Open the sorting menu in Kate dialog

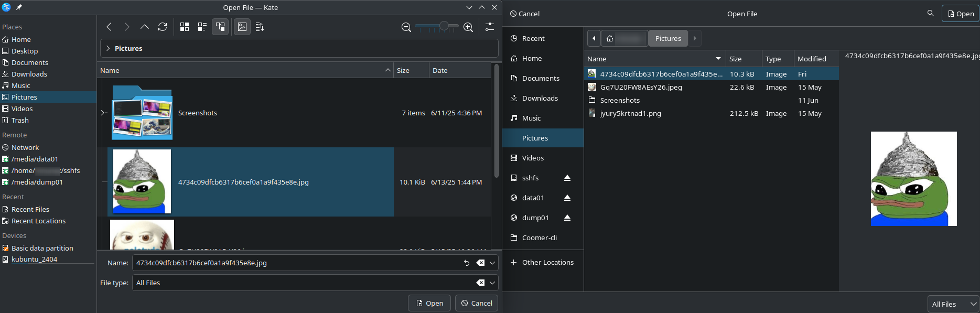pyautogui.click(x=260, y=27)
